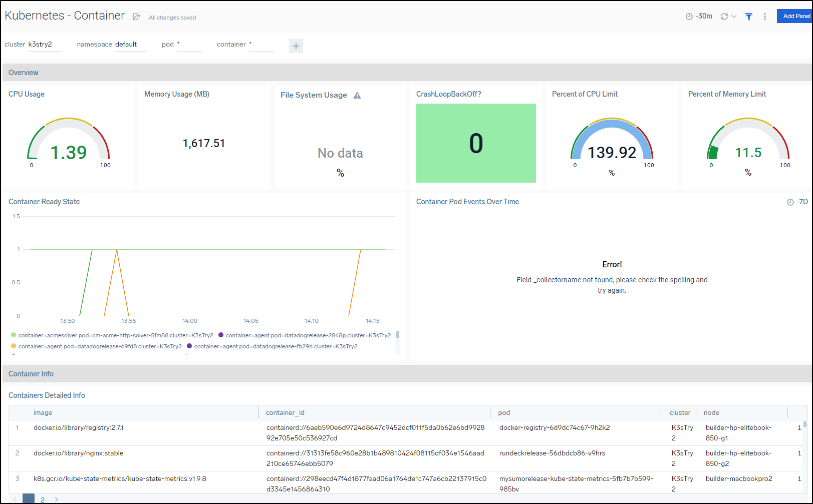Image resolution: width=813 pixels, height=504 pixels.
Task: Sort by the node column header
Action: pyautogui.click(x=711, y=413)
